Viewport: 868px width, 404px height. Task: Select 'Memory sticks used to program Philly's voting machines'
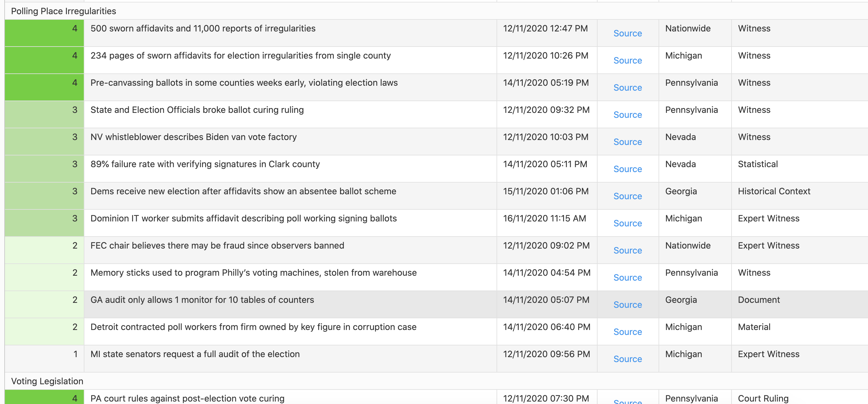254,273
